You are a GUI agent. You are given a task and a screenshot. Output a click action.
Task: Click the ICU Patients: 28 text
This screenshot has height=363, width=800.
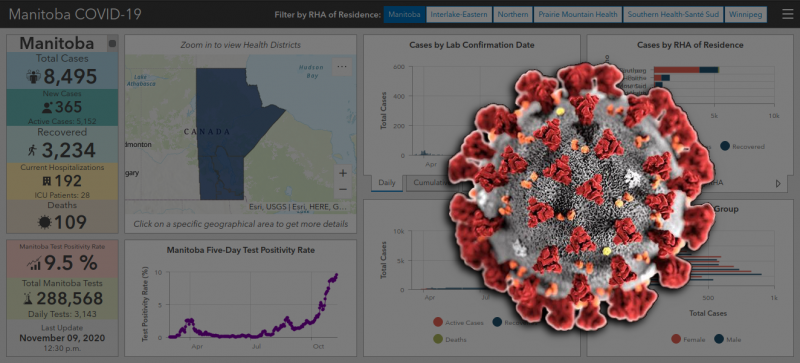click(62, 195)
